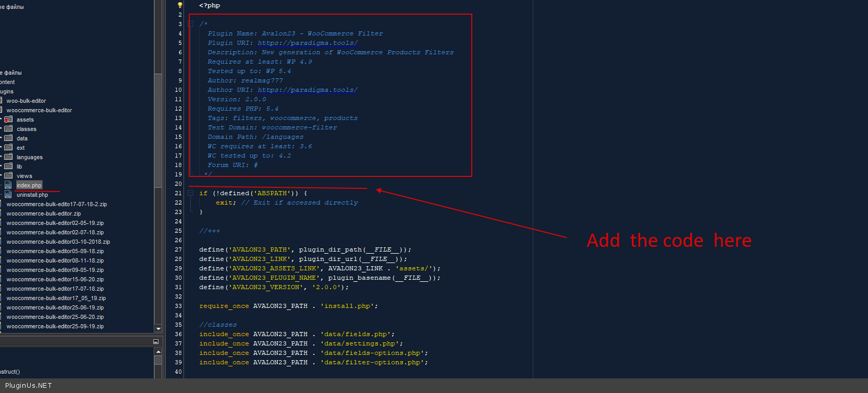This screenshot has width=868, height=393.
Task: Open the Author URI paradigma.tools link
Action: click(308, 90)
